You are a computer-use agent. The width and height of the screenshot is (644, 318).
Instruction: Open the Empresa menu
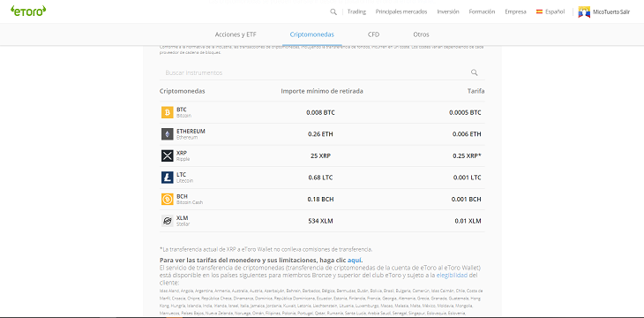tap(515, 11)
